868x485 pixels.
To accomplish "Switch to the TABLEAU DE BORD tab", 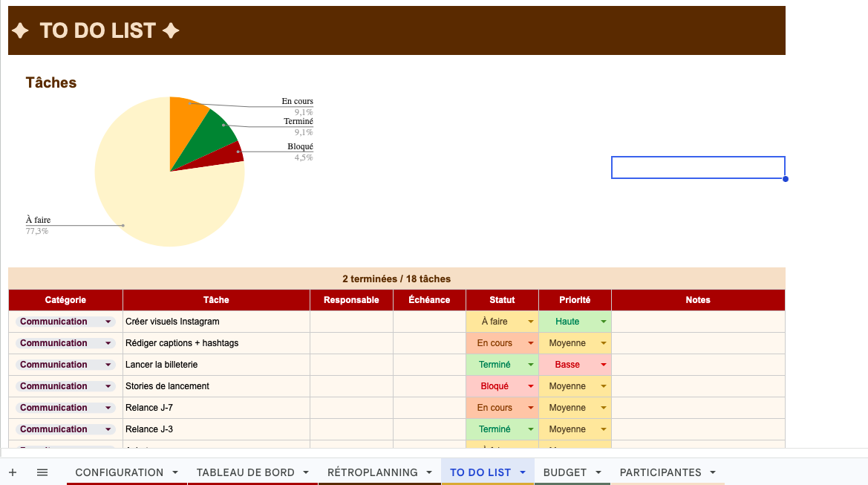I will (245, 472).
